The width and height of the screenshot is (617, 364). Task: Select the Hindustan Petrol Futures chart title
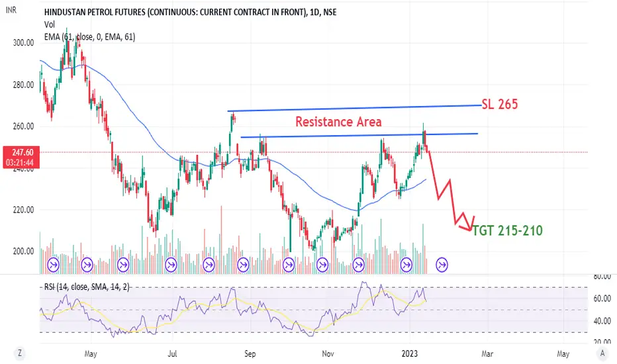(x=191, y=12)
